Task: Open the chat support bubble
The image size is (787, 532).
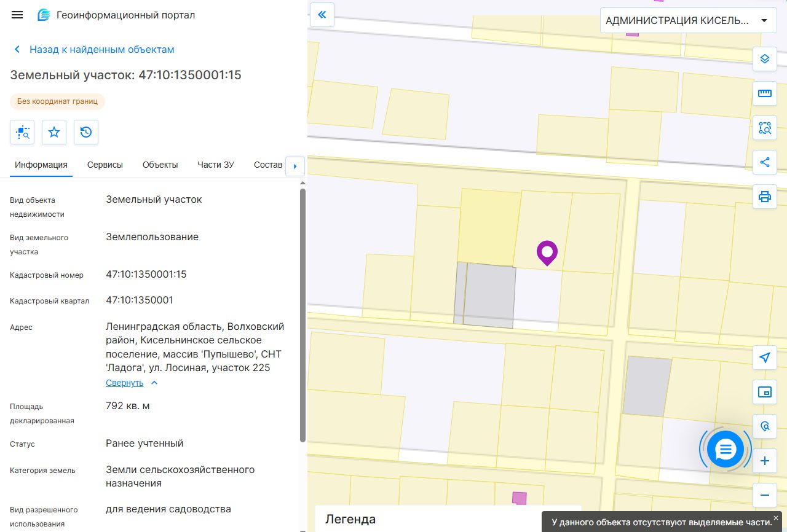Action: pyautogui.click(x=726, y=450)
